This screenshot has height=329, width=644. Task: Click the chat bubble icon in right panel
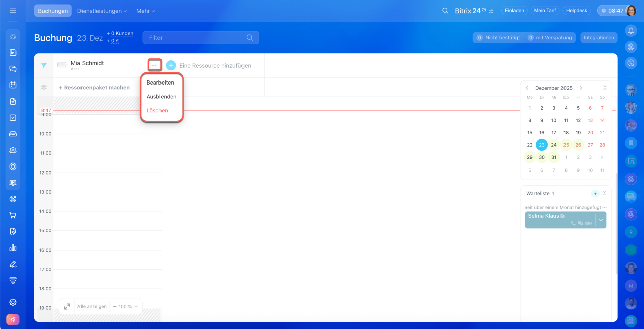[631, 197]
